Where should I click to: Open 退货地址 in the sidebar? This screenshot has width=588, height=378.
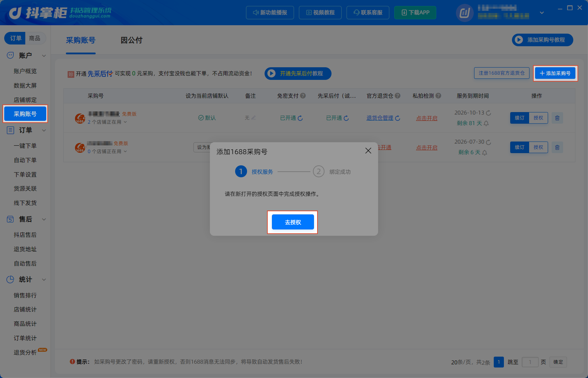[25, 249]
